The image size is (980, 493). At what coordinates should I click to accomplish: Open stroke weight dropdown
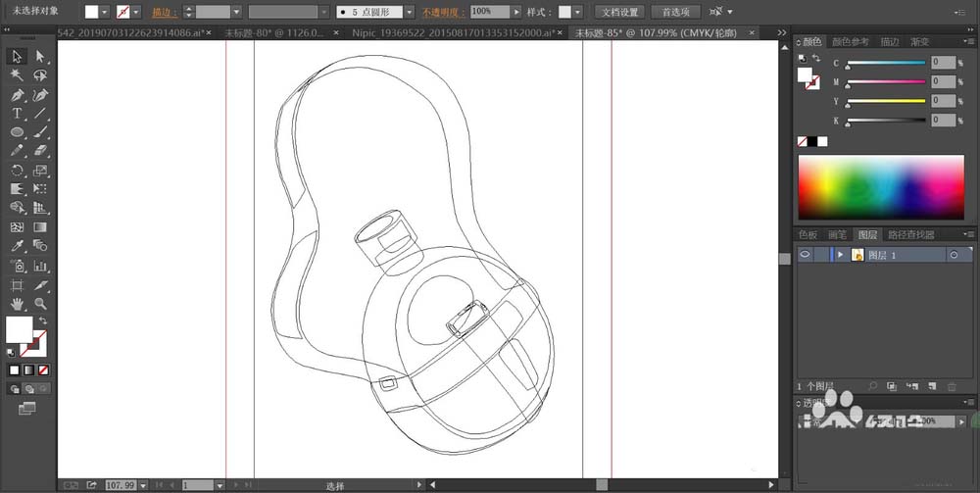click(237, 12)
